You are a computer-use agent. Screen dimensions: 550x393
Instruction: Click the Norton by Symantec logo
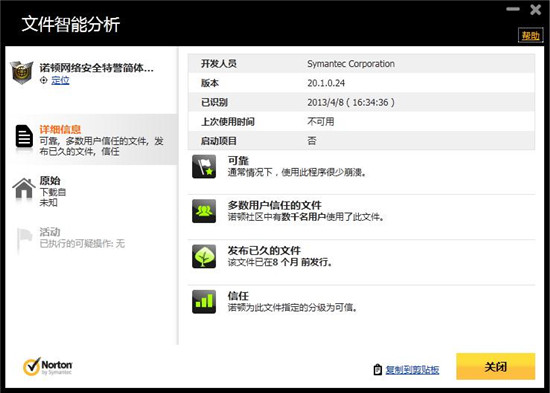click(x=48, y=367)
